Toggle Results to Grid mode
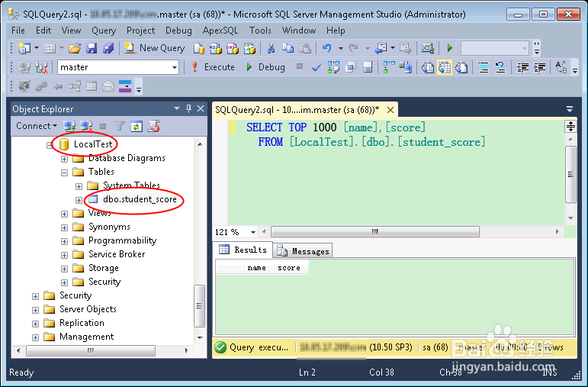 pos(445,67)
